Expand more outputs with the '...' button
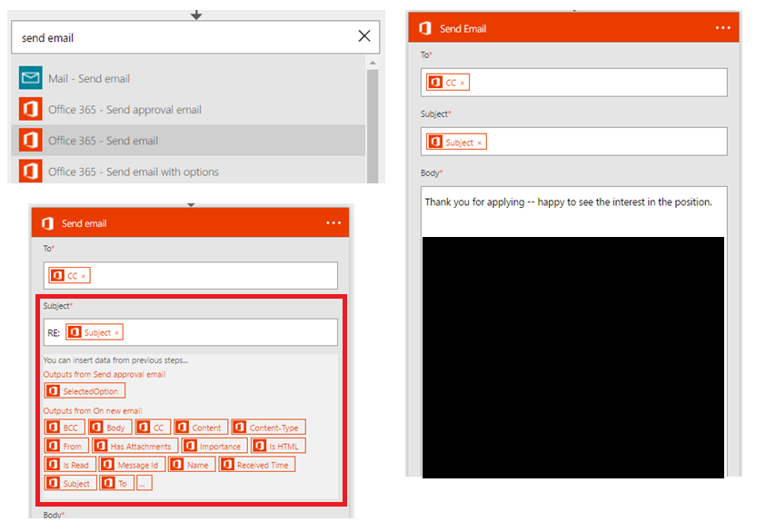Viewport: 766px width, 532px height. [144, 484]
